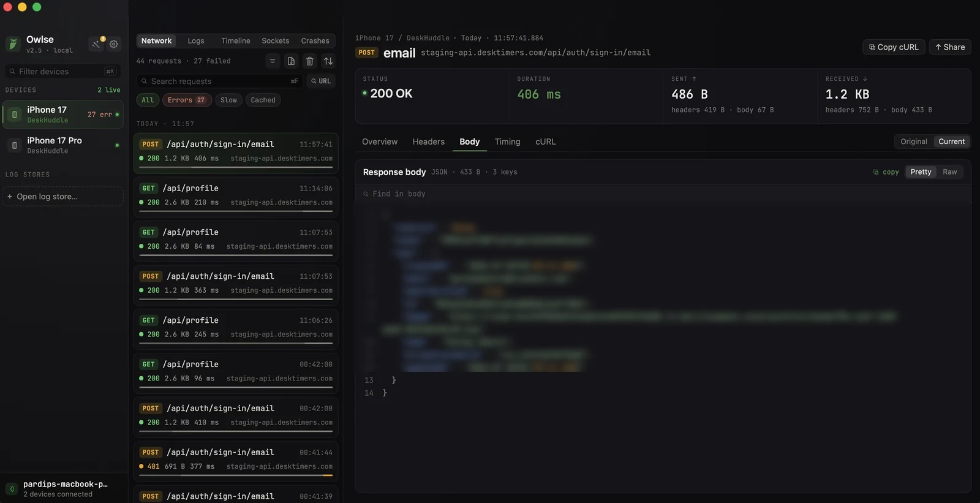The image size is (980, 503).
Task: Click the 1.2 KB received value
Action: tap(847, 94)
